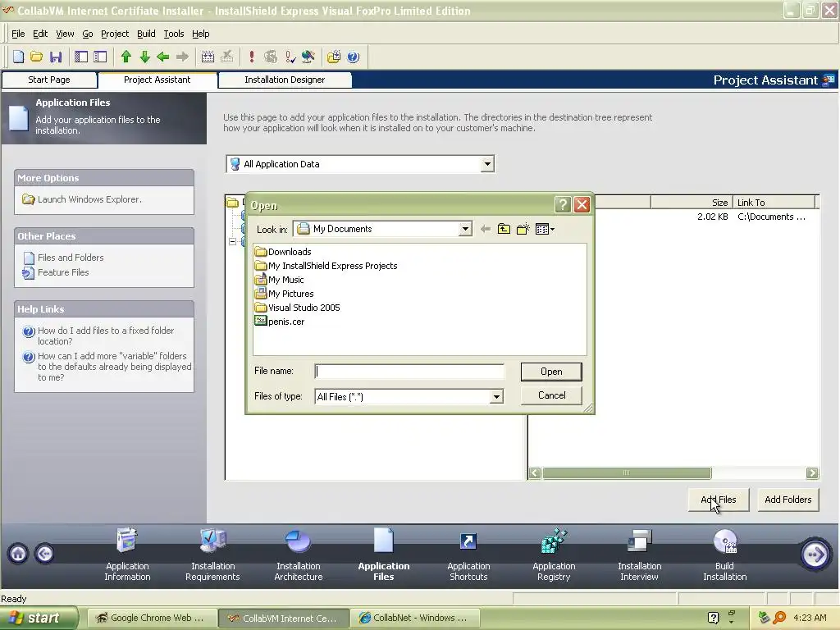Viewport: 840px width, 630px height.
Task: Click the Application Shortcuts step icon
Action: click(x=468, y=541)
